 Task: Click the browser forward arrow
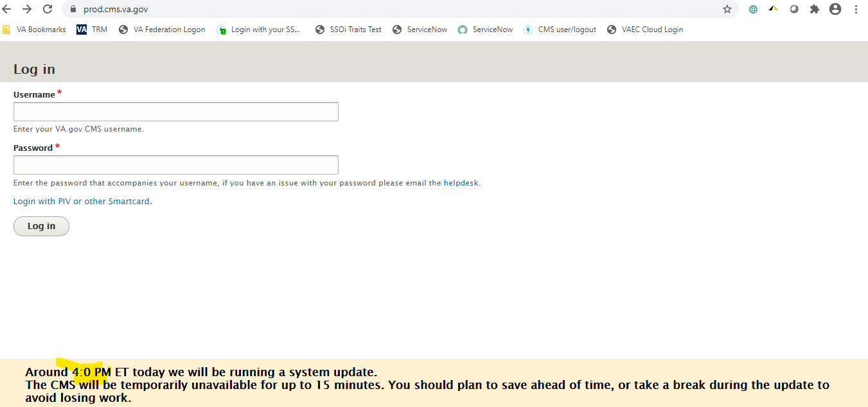point(27,9)
